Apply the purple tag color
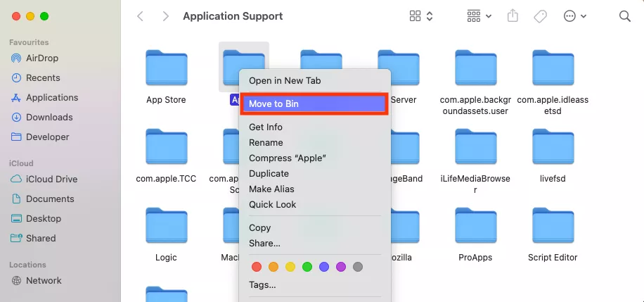This screenshot has width=644, height=302. pos(341,267)
